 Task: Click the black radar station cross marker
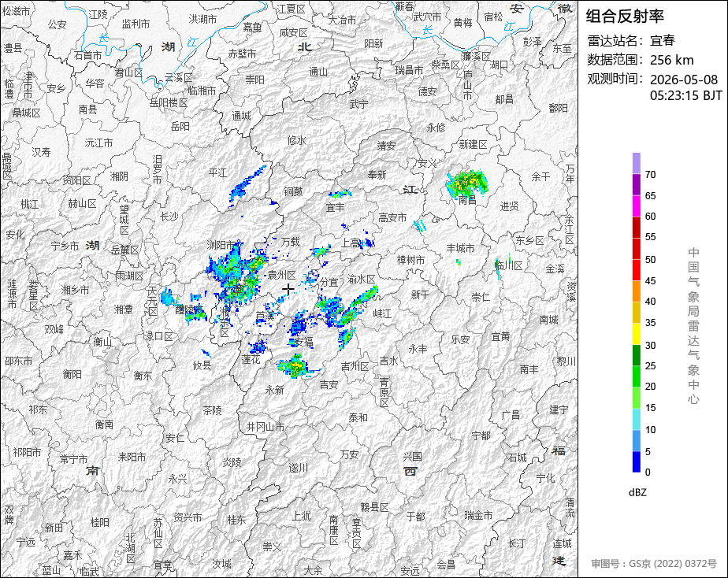point(288,290)
